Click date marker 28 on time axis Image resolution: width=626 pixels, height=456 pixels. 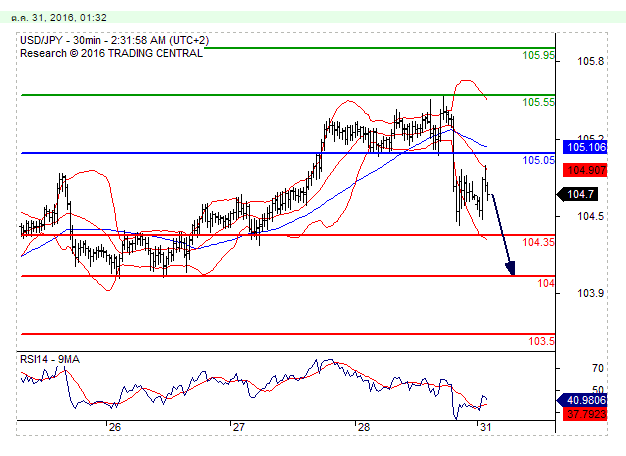coord(364,427)
